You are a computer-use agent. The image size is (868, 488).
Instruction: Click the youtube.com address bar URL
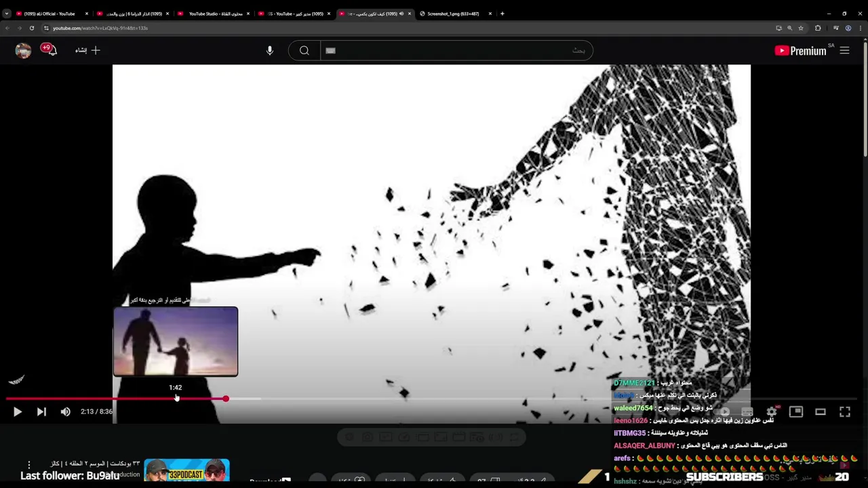(x=100, y=28)
